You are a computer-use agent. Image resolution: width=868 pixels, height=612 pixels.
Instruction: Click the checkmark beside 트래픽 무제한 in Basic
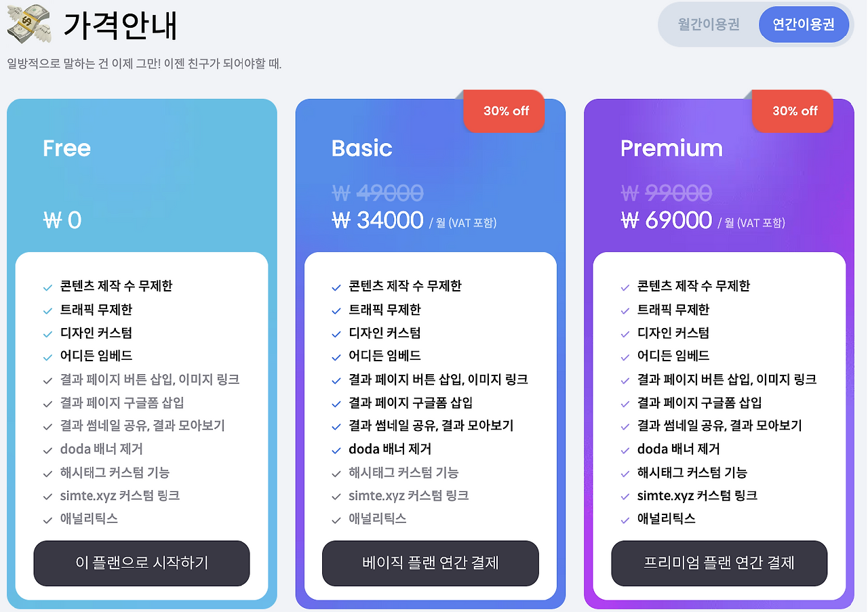click(336, 310)
